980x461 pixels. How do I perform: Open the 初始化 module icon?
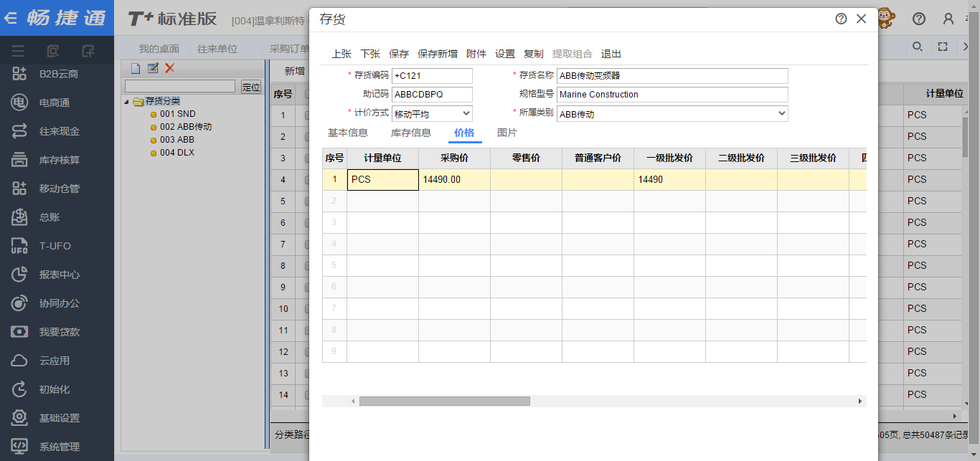[19, 389]
